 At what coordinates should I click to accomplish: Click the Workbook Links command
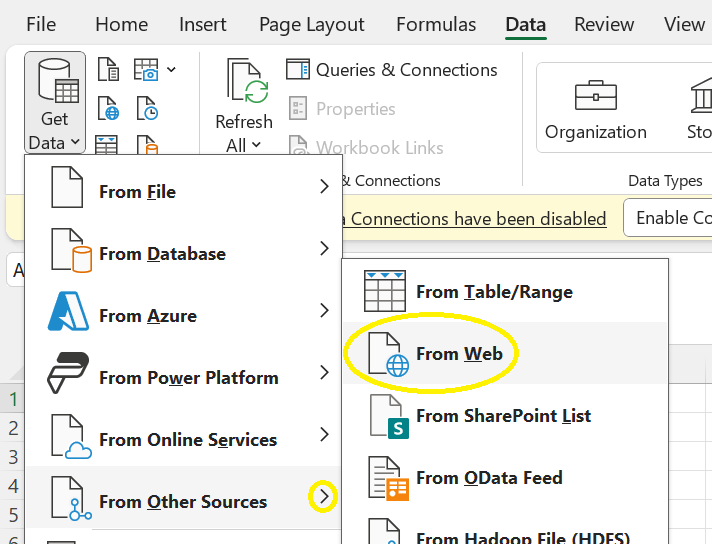[x=366, y=147]
